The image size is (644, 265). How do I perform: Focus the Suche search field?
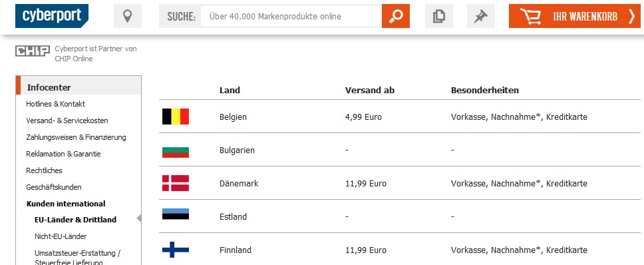pyautogui.click(x=291, y=17)
